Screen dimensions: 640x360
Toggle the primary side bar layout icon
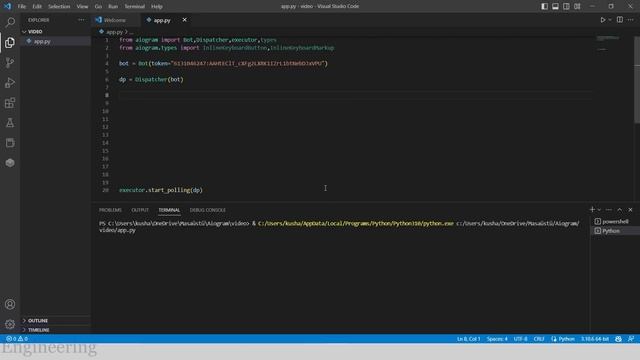(x=544, y=6)
